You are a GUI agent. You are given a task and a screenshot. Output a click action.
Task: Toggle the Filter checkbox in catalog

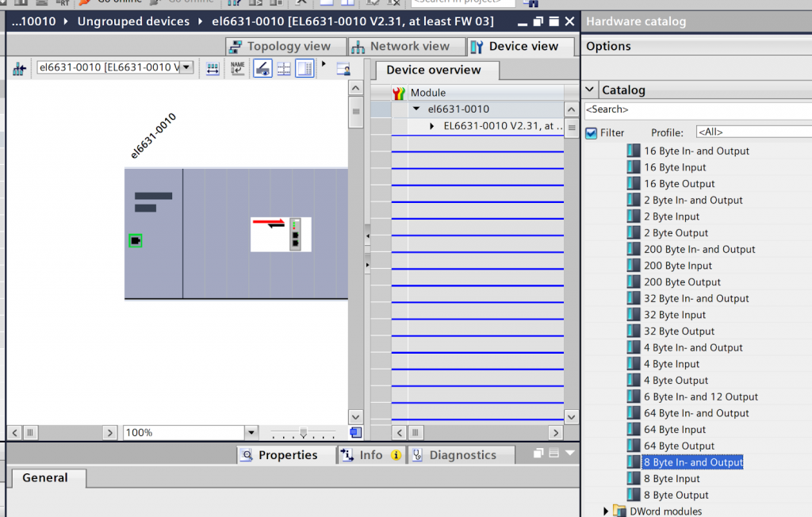[591, 132]
